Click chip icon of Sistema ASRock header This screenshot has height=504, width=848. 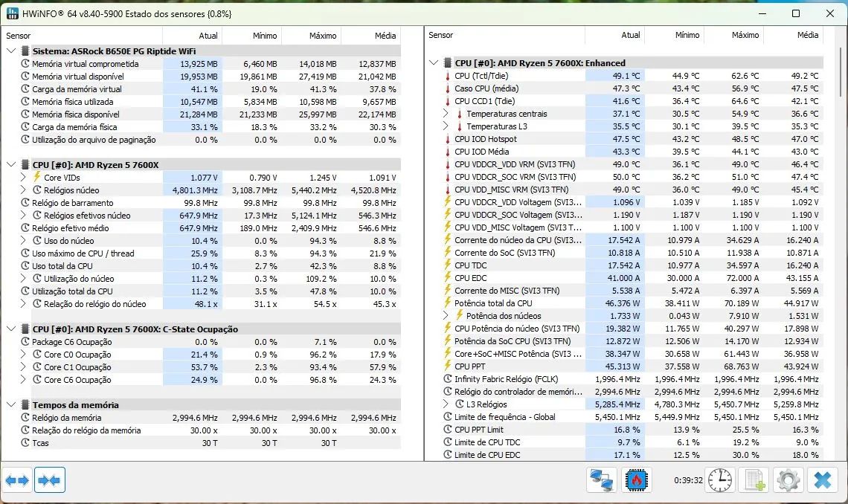coord(25,51)
